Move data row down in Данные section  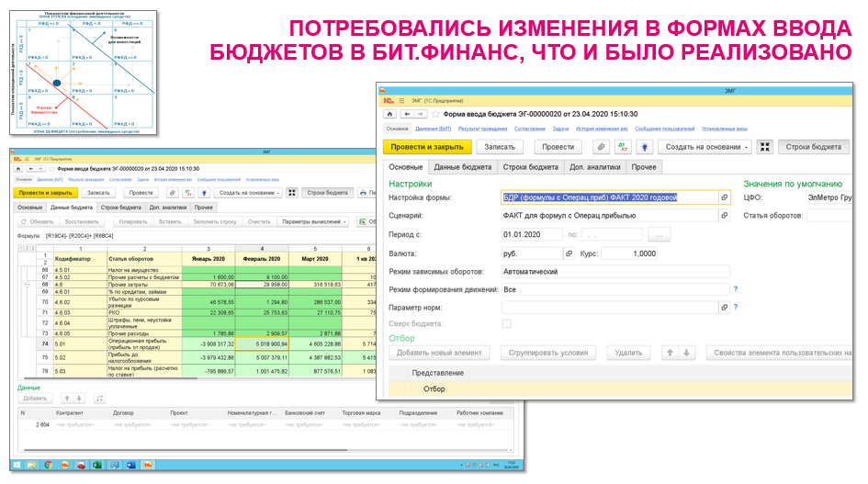point(79,399)
